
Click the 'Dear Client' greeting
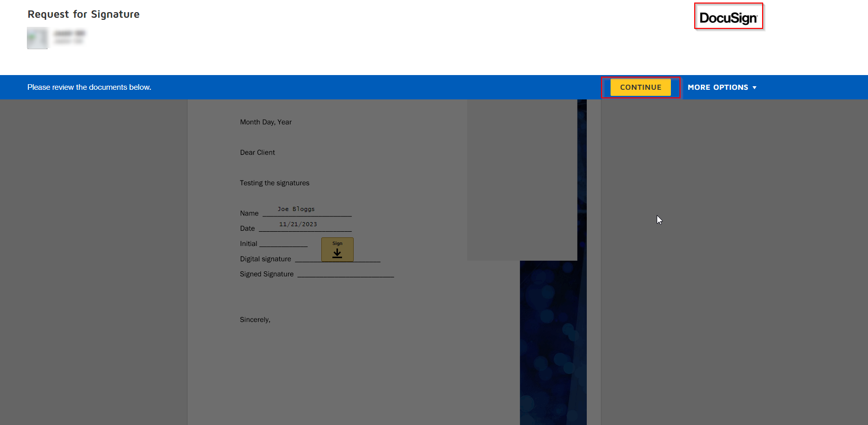(x=257, y=153)
